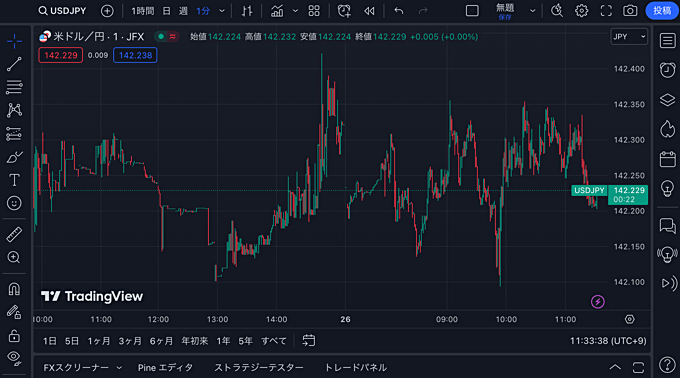This screenshot has height=378, width=680.
Task: Open the help center question icon
Action: pyautogui.click(x=667, y=365)
